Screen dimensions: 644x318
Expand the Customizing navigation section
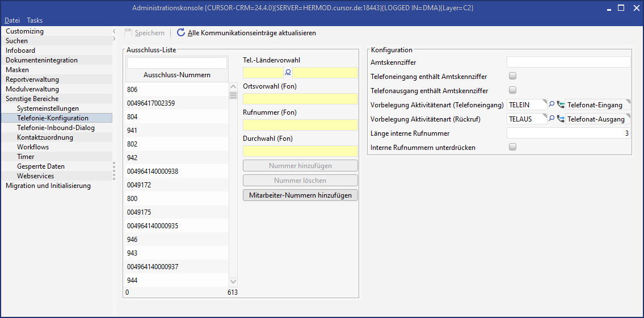click(24, 31)
